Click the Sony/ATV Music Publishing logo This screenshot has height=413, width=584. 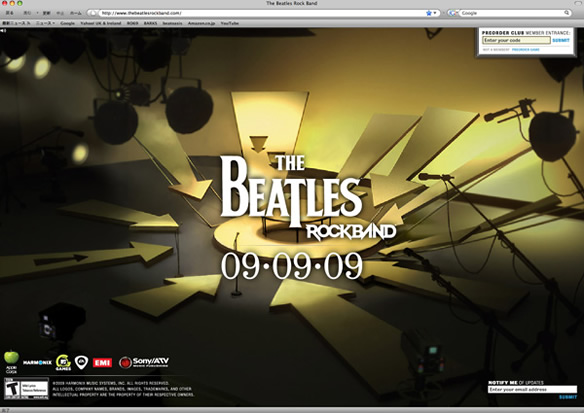[144, 362]
